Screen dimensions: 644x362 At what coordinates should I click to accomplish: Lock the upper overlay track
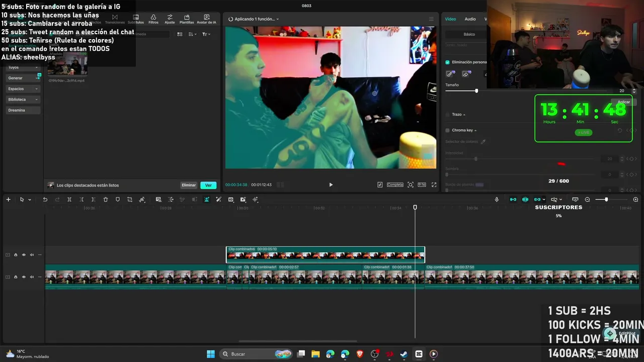click(x=16, y=255)
